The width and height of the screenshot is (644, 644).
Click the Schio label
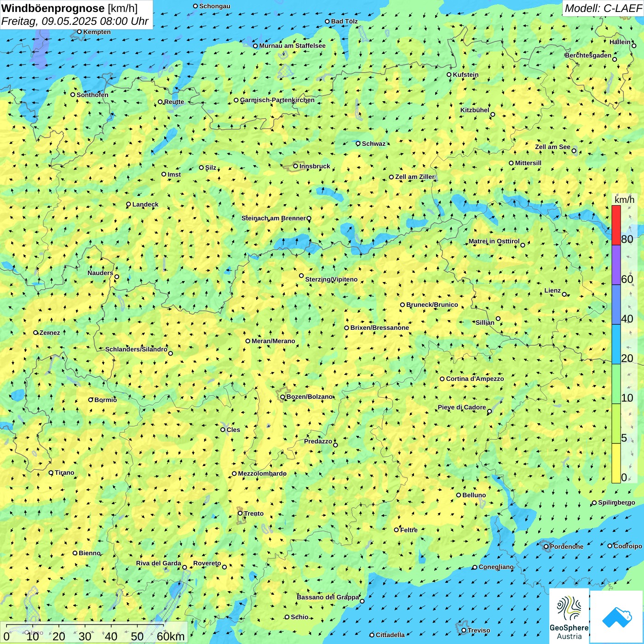(299, 617)
